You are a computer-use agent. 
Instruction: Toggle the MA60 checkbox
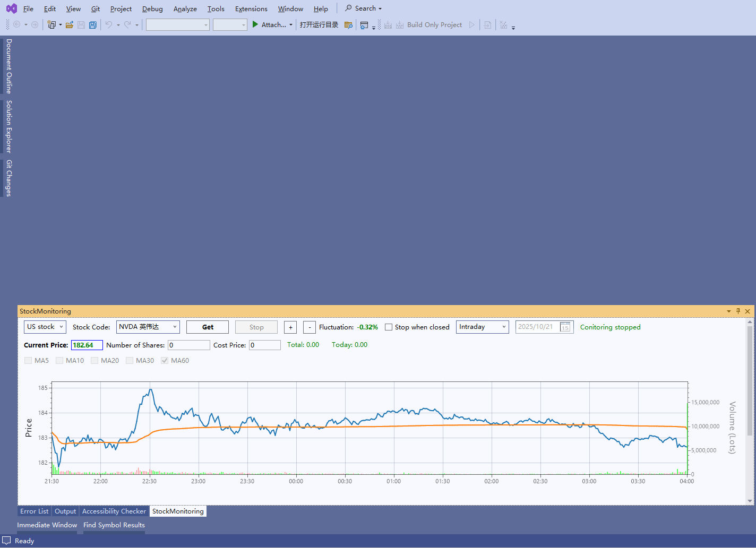point(165,361)
